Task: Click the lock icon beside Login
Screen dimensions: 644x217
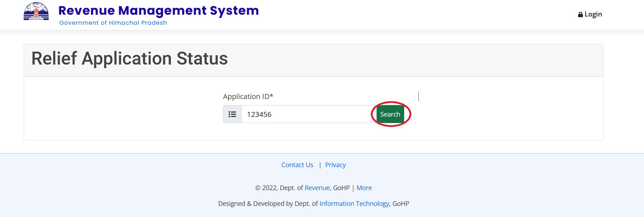Action: click(x=580, y=15)
